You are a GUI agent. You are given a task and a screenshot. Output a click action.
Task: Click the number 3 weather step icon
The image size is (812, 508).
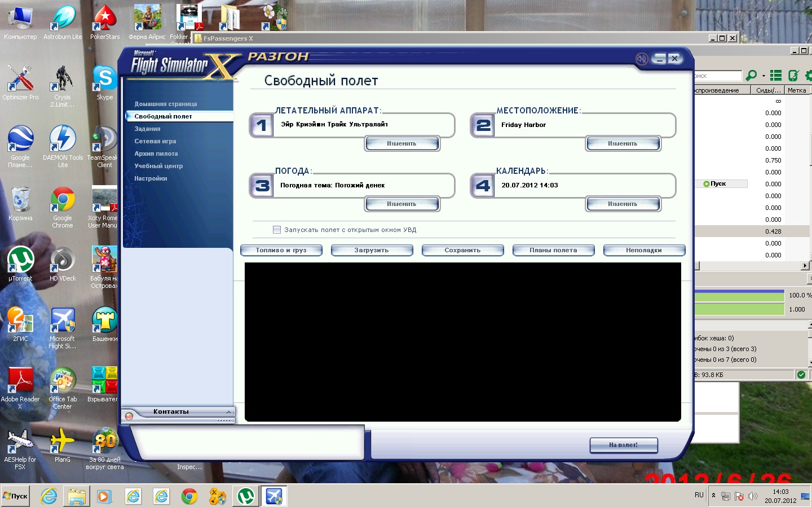tap(261, 186)
